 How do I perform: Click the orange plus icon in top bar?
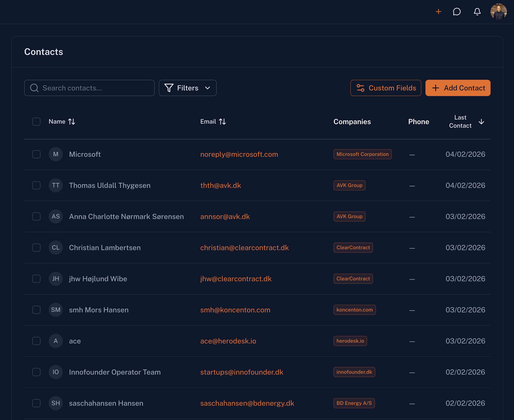coord(438,12)
